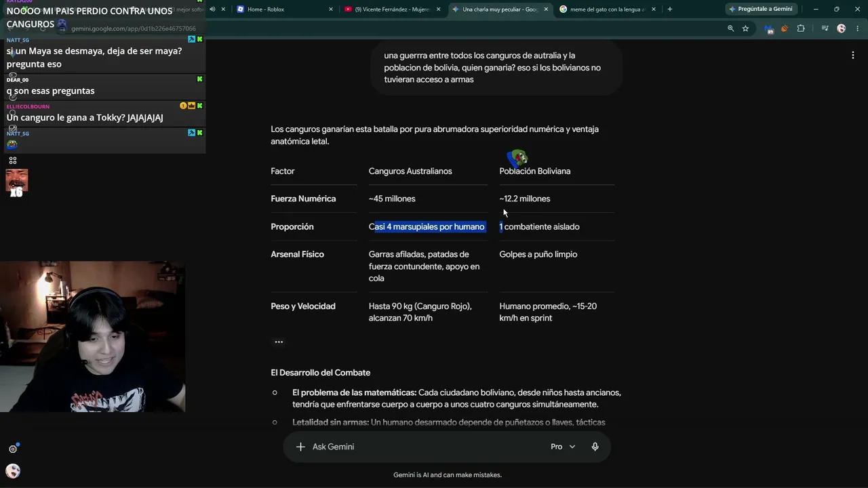
Task: Close the Home - Roblox tab
Action: pos(331,9)
